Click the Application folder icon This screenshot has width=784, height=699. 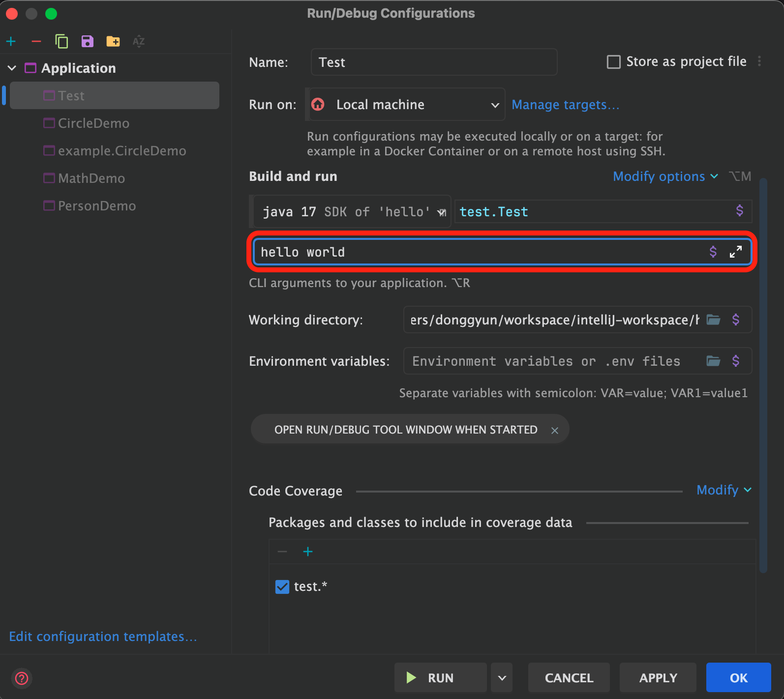point(30,68)
